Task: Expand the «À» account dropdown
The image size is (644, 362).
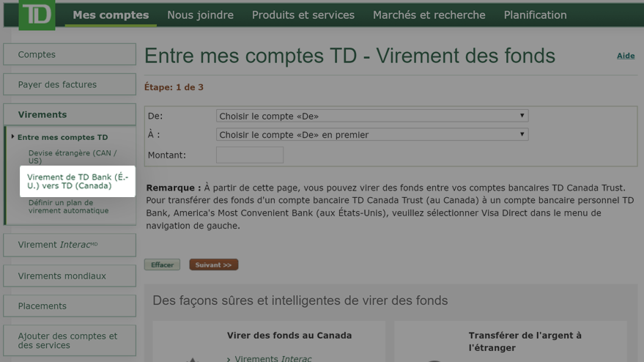Action: click(372, 134)
